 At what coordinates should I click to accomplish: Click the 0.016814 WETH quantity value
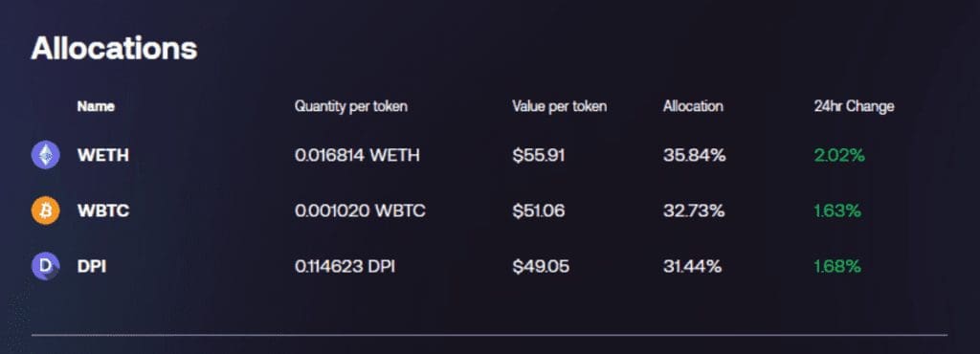357,155
